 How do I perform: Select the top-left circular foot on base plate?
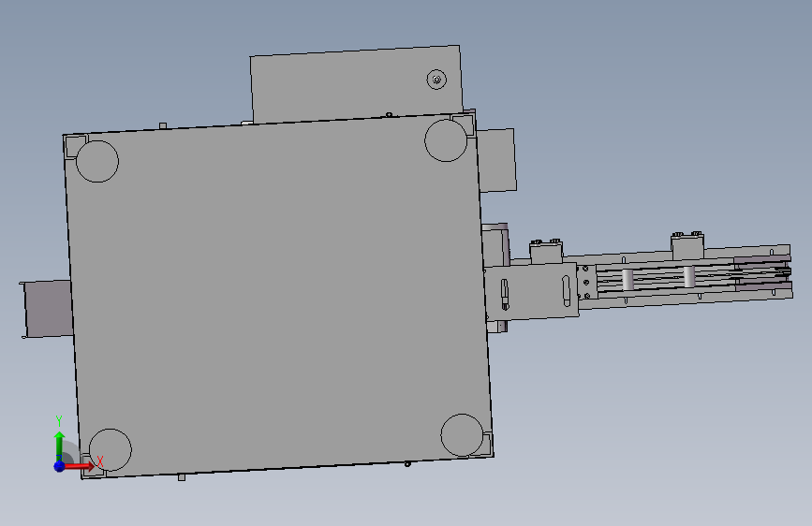97,161
